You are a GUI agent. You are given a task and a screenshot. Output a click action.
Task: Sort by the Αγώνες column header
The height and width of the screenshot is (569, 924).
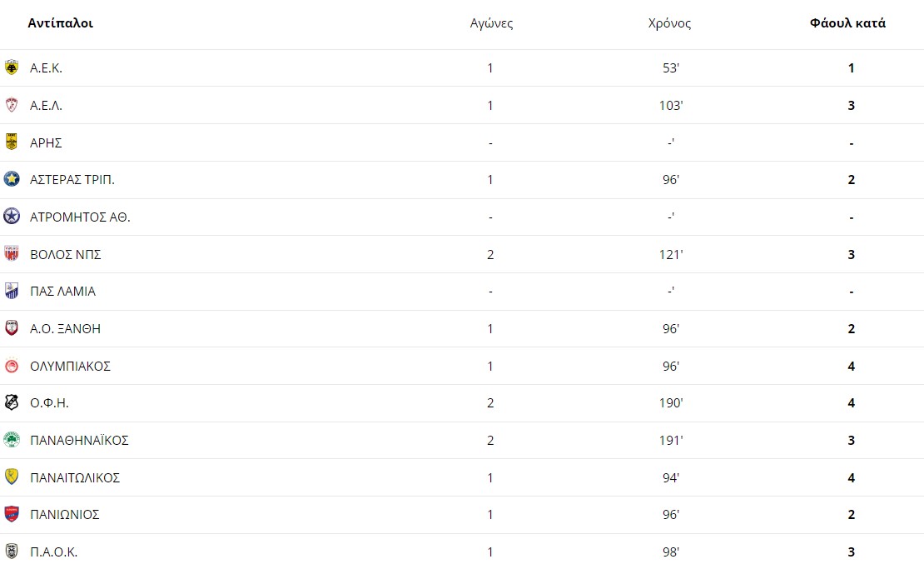point(491,23)
